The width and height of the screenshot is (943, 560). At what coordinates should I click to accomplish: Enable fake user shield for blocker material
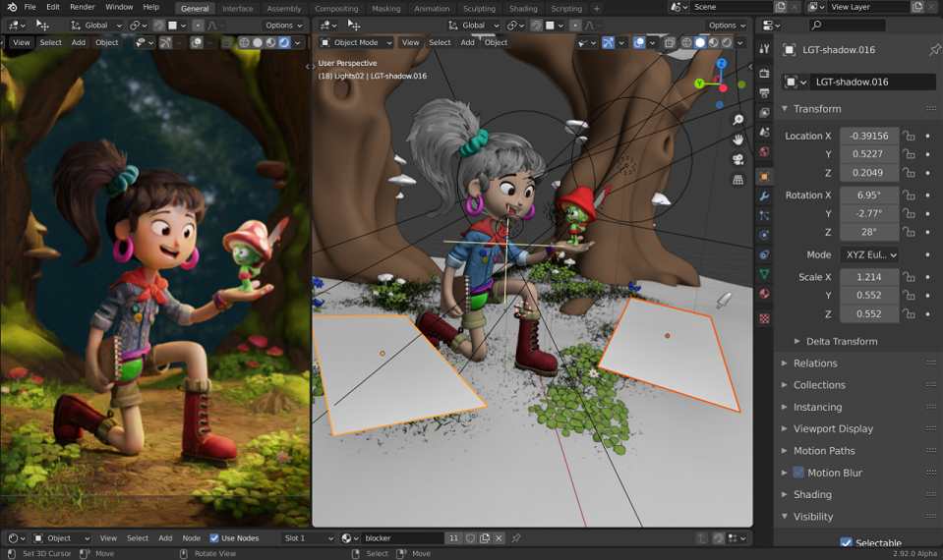coord(471,538)
